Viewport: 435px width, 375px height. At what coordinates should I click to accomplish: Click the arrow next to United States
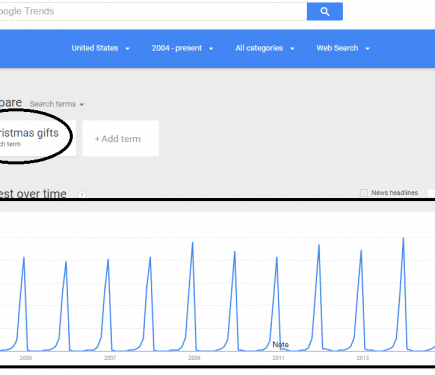[127, 49]
